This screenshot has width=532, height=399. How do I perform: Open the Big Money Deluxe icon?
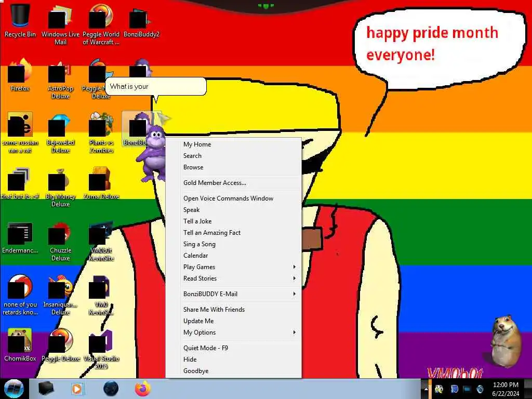click(x=60, y=187)
